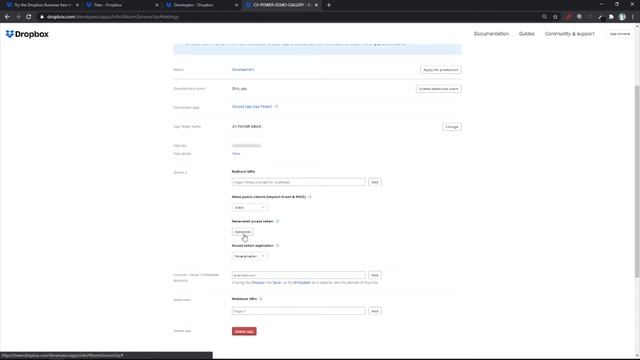Click info icon beside Access token expiration
This screenshot has width=640, height=360.
(x=278, y=246)
